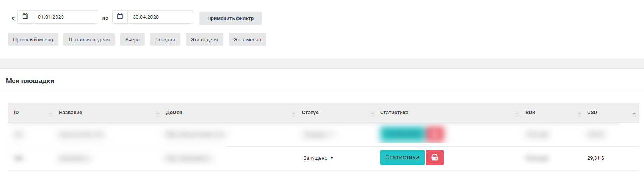
Task: Sort by Статистика column arrow
Action: pos(517,115)
